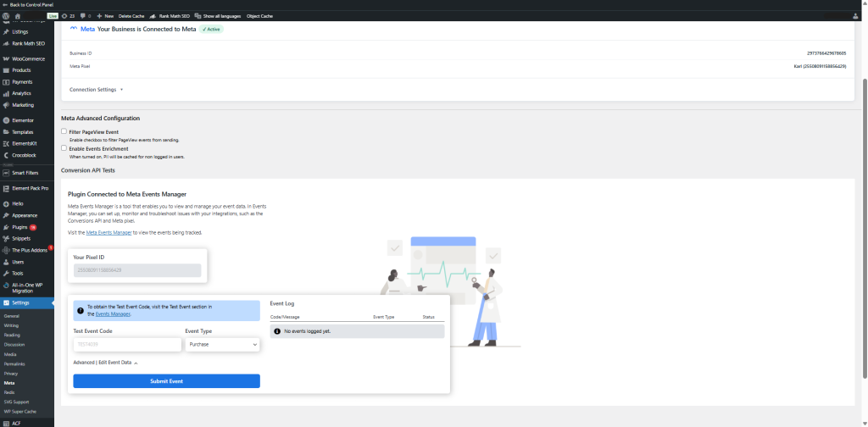Open the WordPress logo menu
The height and width of the screenshot is (427, 868).
6,16
